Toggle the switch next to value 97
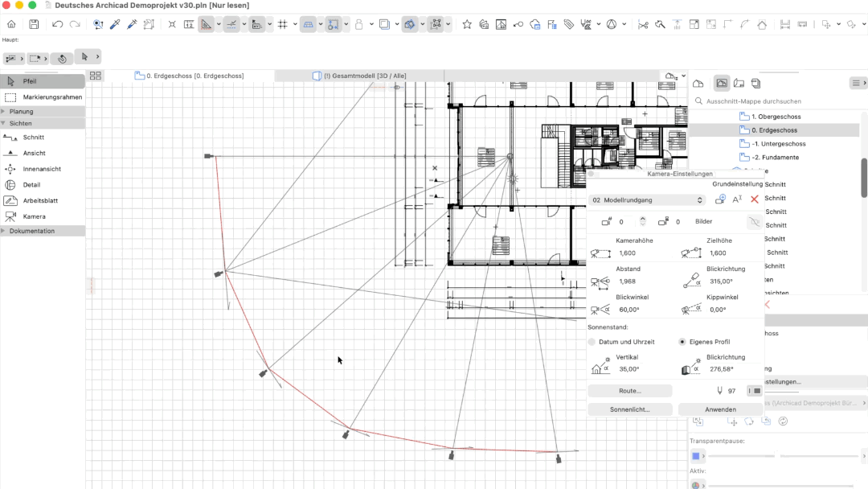868x489 pixels. (754, 391)
